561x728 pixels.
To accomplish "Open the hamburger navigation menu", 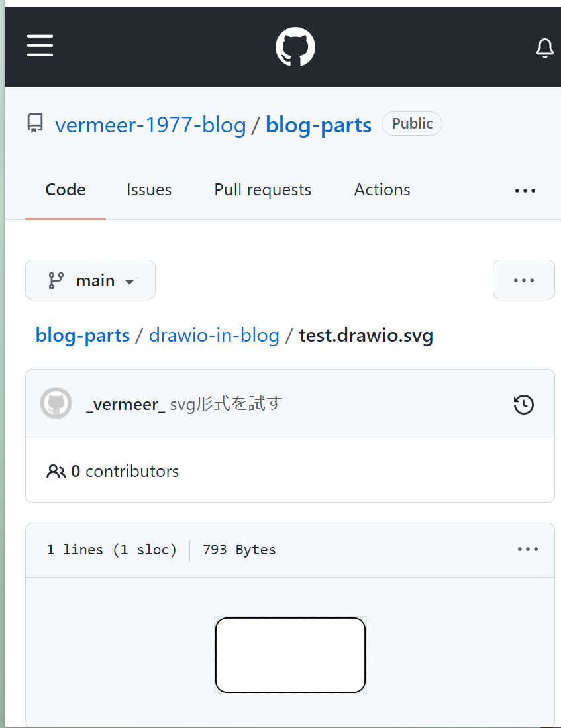I will pos(40,46).
